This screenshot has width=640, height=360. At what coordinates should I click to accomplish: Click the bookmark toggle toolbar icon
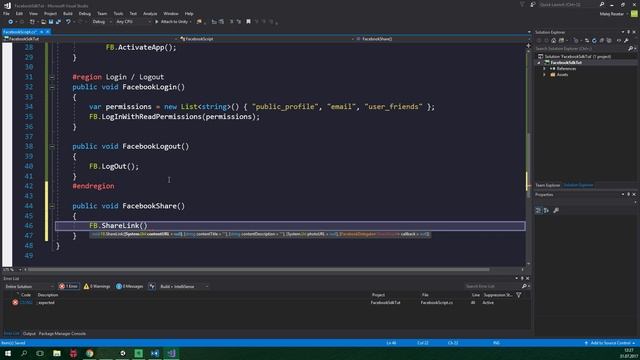pyautogui.click(x=248, y=22)
